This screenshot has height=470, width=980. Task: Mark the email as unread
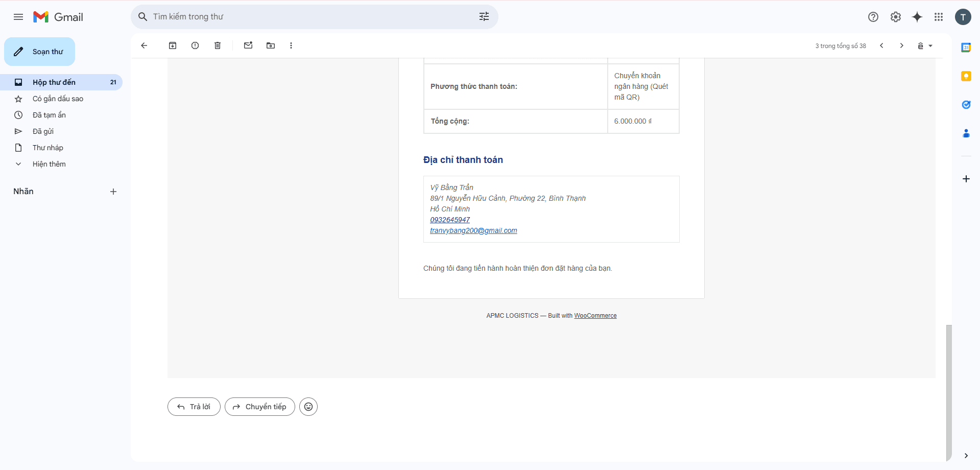(248, 45)
